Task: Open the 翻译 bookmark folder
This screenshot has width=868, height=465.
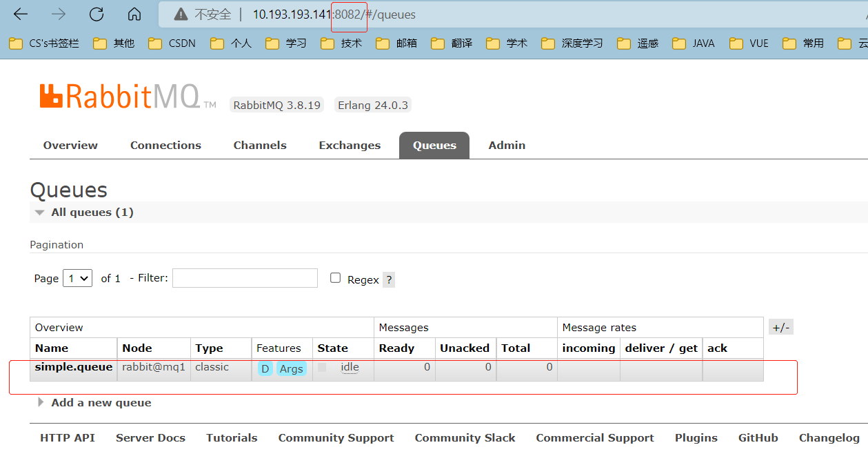Action: [x=452, y=43]
